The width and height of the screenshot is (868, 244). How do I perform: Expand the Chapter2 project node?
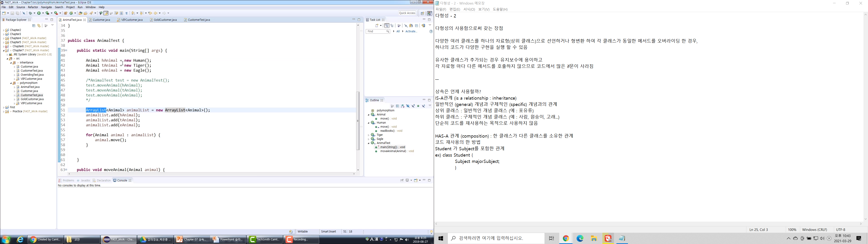click(3, 30)
